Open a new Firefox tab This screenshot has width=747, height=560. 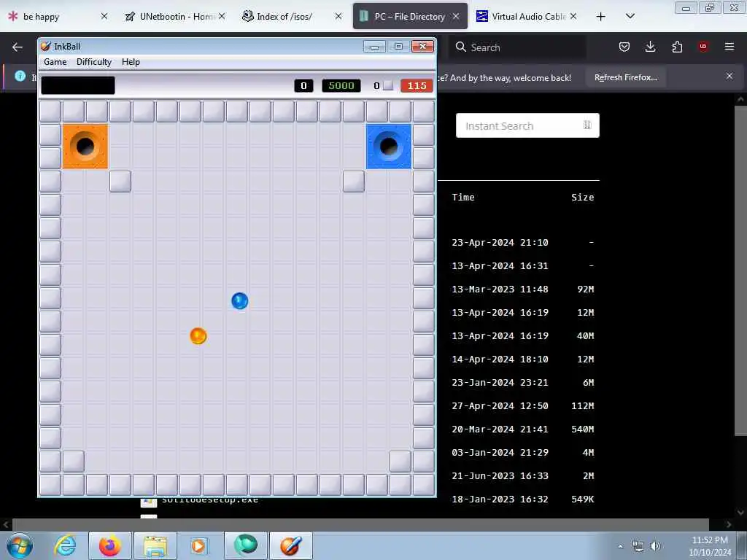601,17
